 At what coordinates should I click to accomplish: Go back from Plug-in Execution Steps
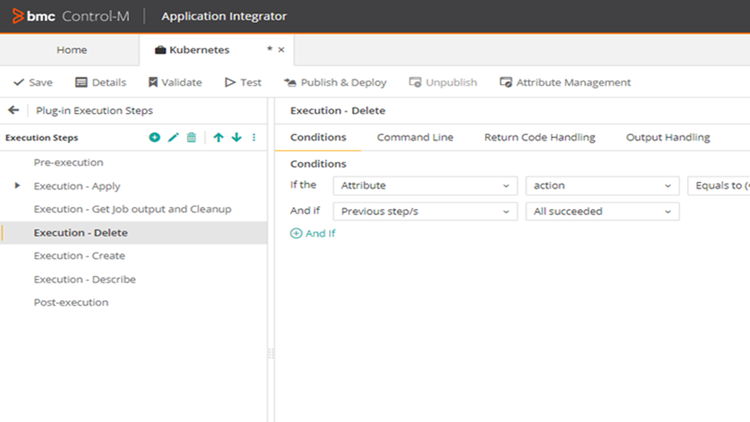(13, 111)
